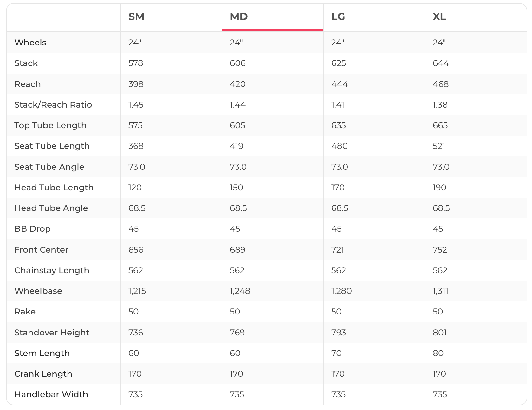Click the Standover Height value 801
Viewport: 532px width, 410px height.
(440, 333)
